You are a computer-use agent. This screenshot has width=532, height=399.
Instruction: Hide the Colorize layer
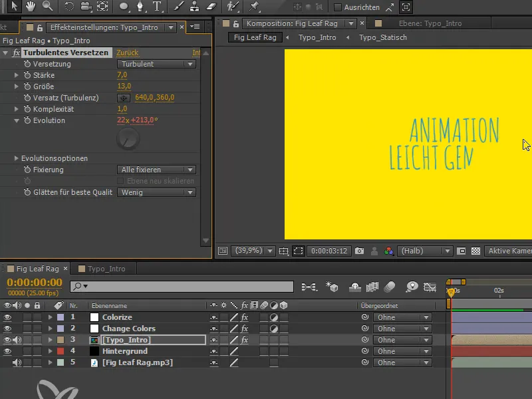tap(7, 317)
